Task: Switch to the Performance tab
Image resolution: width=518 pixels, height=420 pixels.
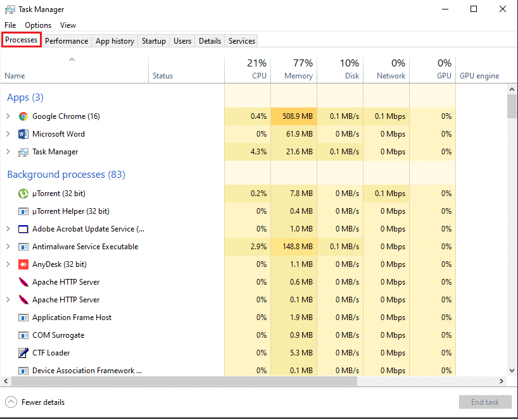Action: (66, 41)
